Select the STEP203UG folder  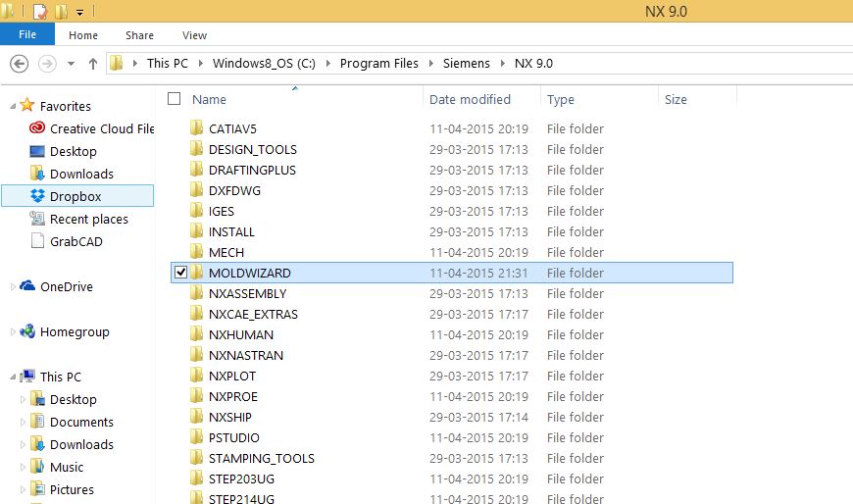(241, 479)
